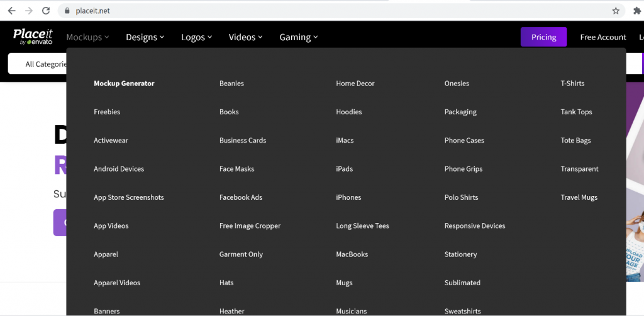The height and width of the screenshot is (316, 644).
Task: Open the All Categories selector
Action: tap(38, 64)
